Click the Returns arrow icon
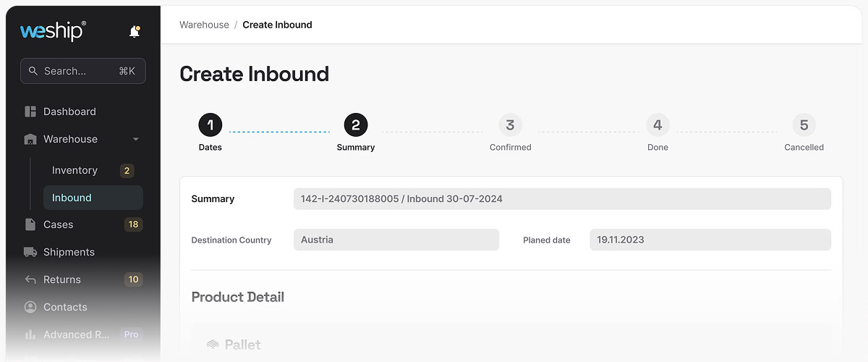 [30, 279]
